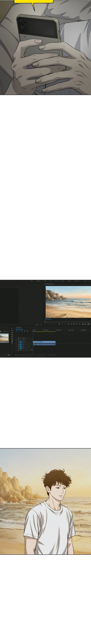Screen dimensions: 91x644
Task: Toggle V3 track eye visibility
Action: point(25,338)
